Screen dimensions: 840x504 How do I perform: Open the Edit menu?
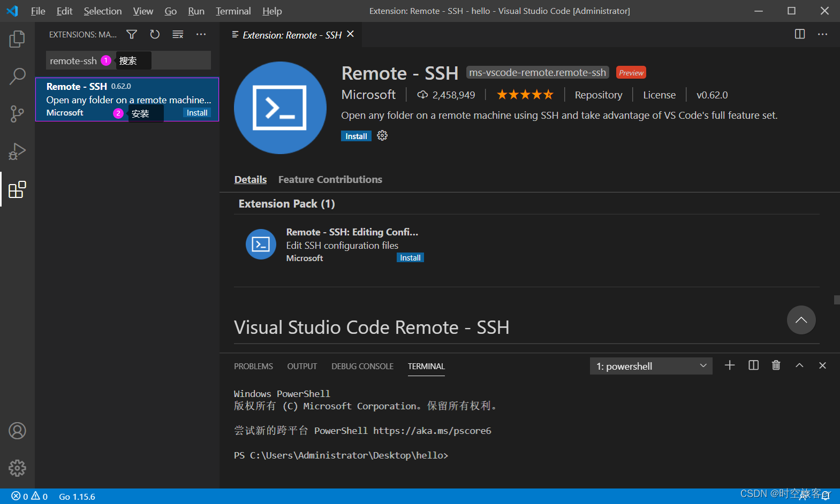[64, 11]
